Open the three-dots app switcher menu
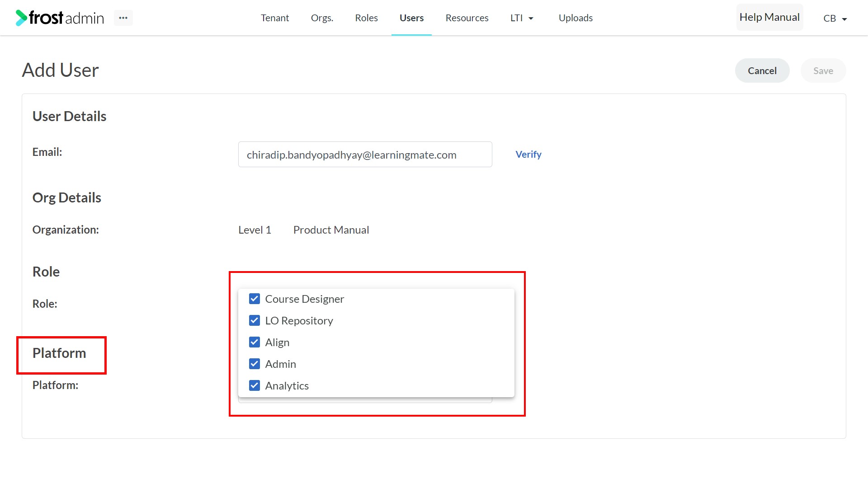868x488 pixels. click(x=123, y=18)
